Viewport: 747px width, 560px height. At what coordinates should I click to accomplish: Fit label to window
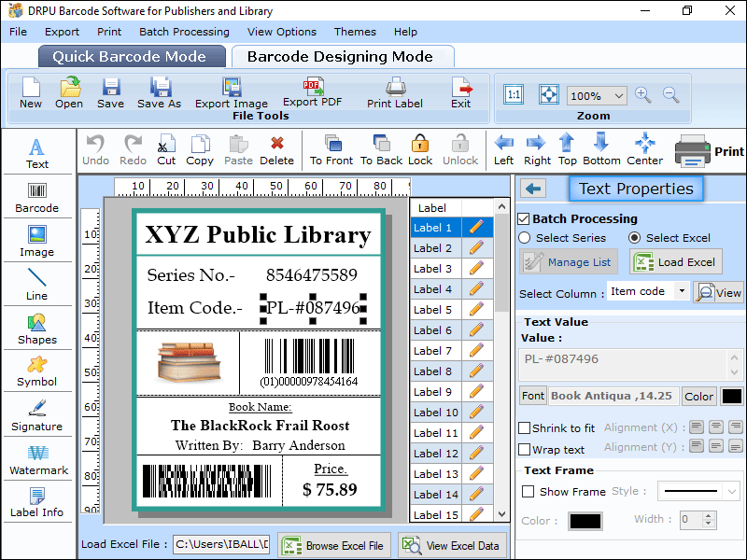tap(549, 94)
